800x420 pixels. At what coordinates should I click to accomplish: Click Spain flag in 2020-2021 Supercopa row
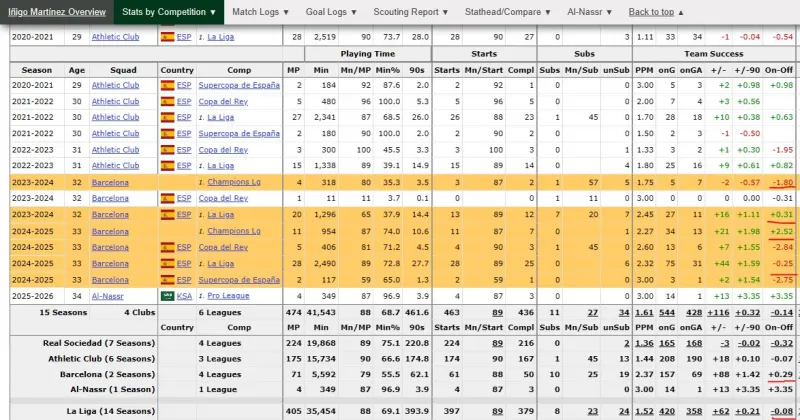click(167, 86)
